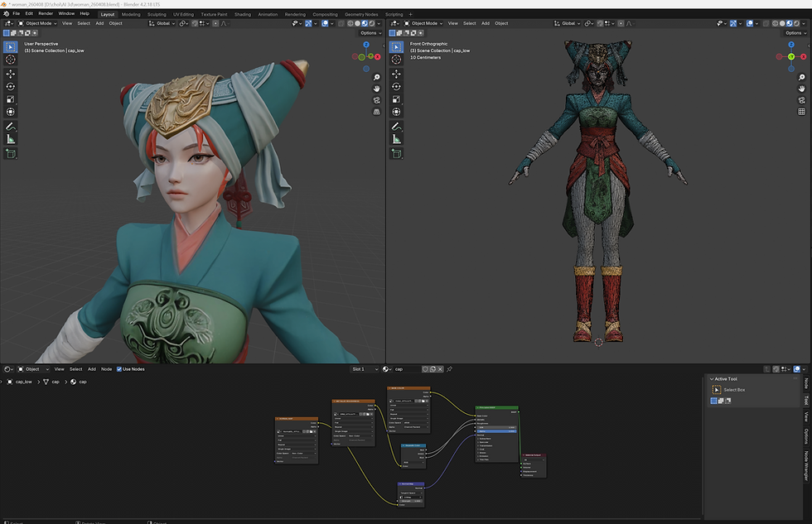The width and height of the screenshot is (812, 524).
Task: Click the material name field 'cap'
Action: (x=406, y=369)
